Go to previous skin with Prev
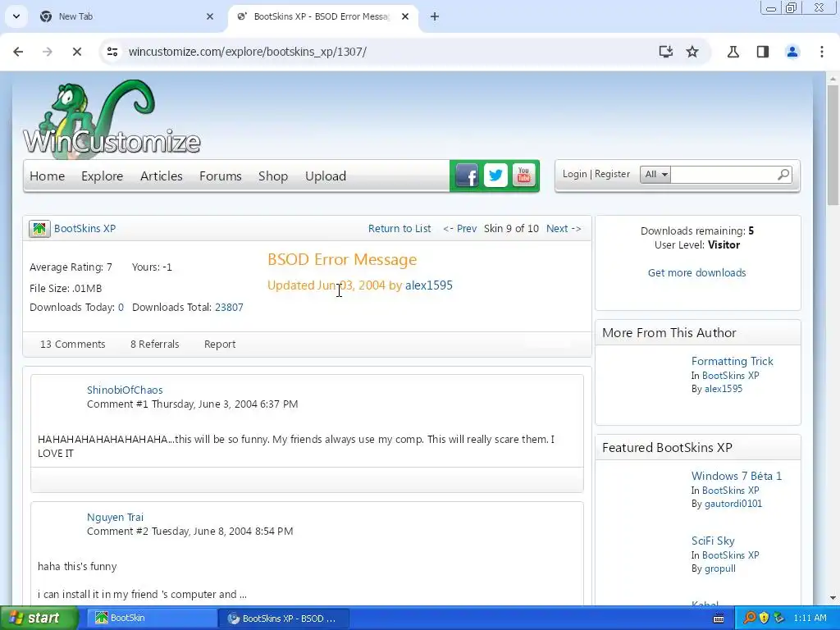The width and height of the screenshot is (840, 630). click(x=459, y=229)
